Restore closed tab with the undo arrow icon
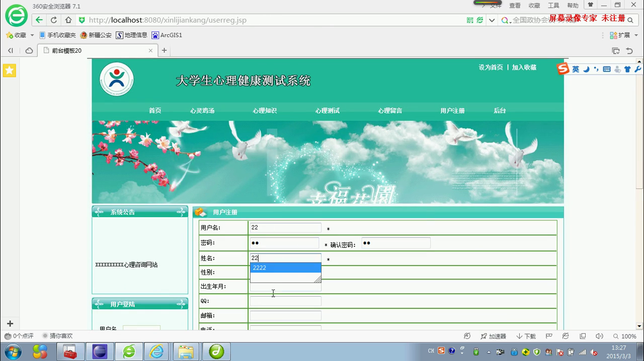 tap(629, 51)
